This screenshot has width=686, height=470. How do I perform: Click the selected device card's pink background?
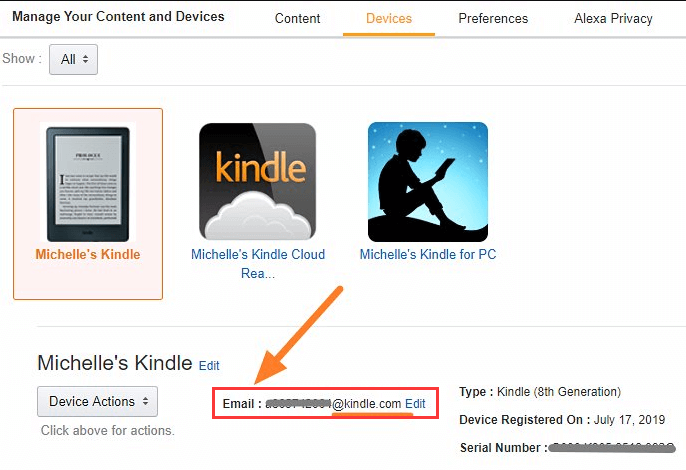tap(88, 280)
